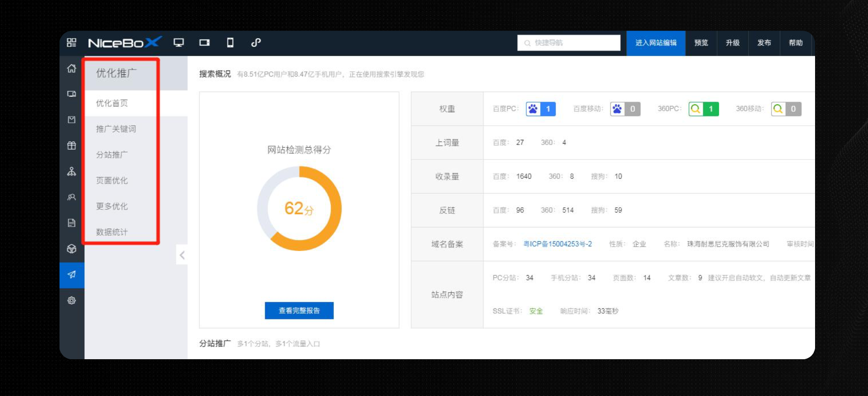Click the 权重 row label

(447, 109)
